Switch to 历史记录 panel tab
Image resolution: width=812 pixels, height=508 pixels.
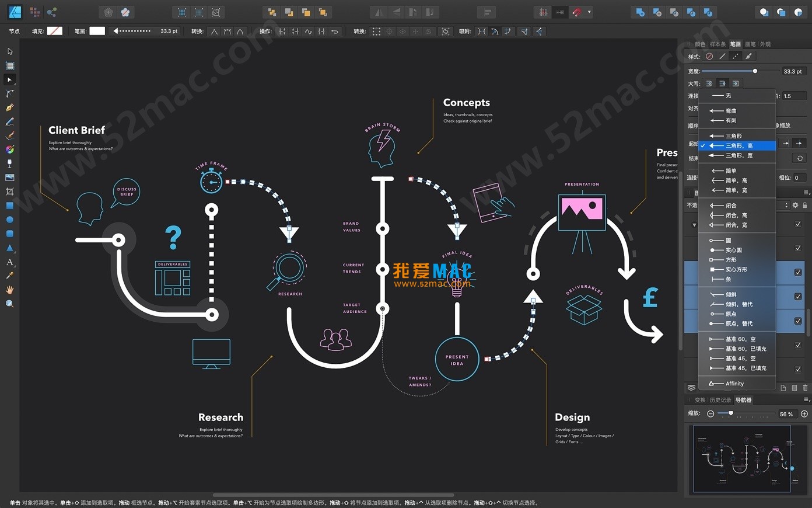click(720, 400)
